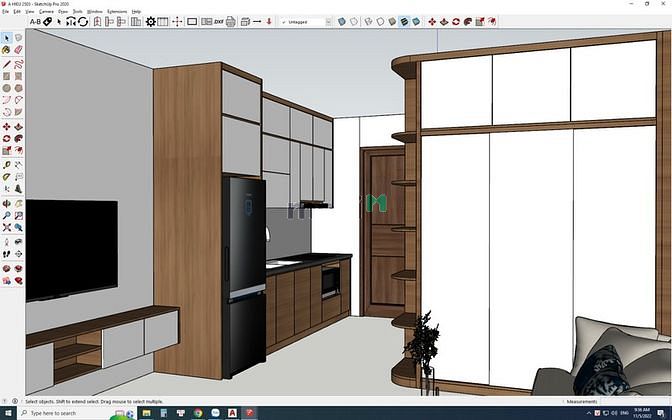Select the Polygon tool

click(x=18, y=88)
